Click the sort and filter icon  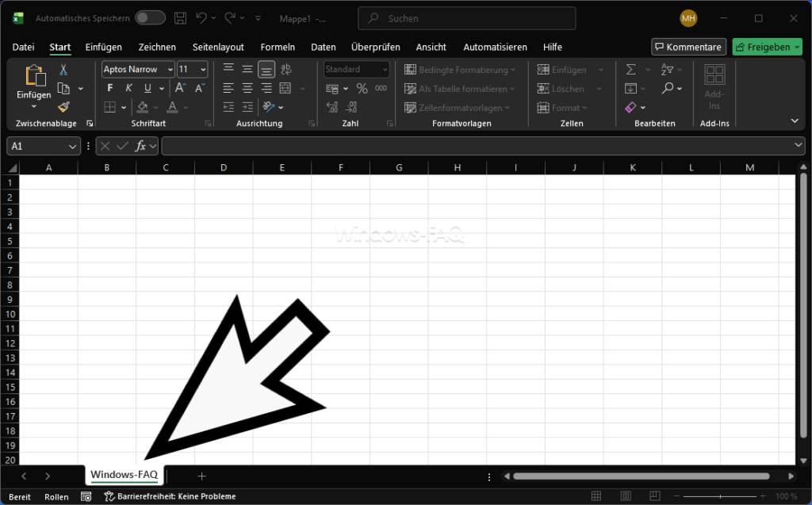(x=668, y=70)
